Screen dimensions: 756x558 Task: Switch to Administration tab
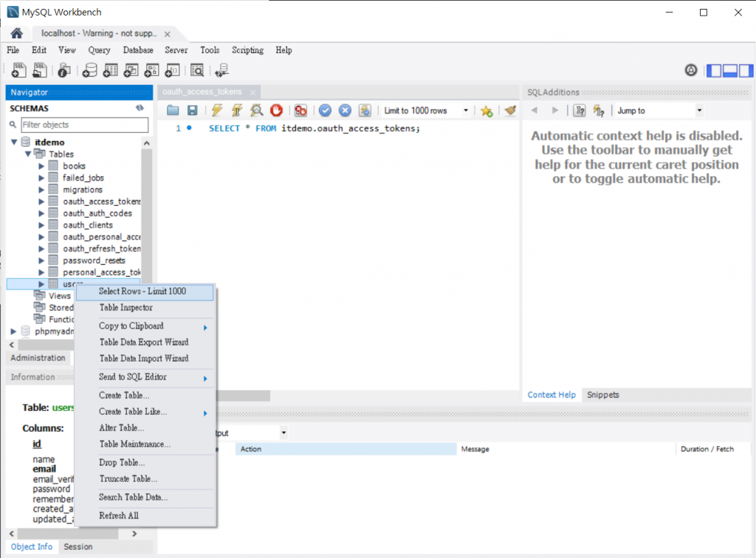coord(38,357)
